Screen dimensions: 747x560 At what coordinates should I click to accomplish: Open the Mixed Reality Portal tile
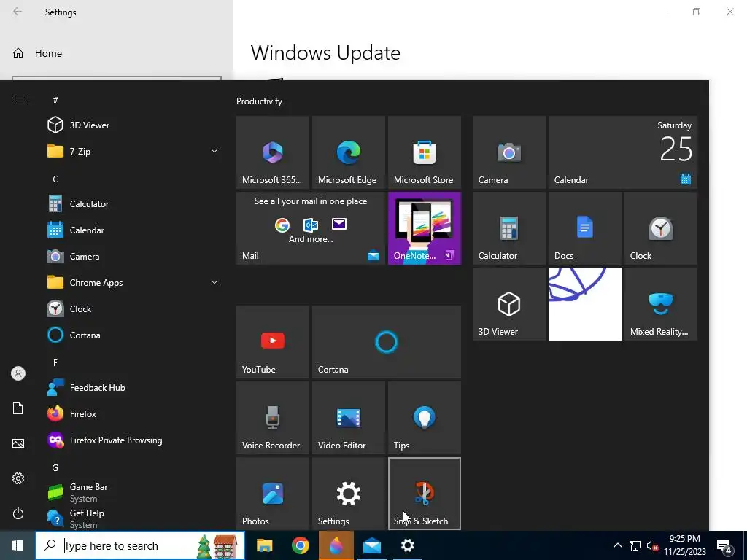click(660, 304)
